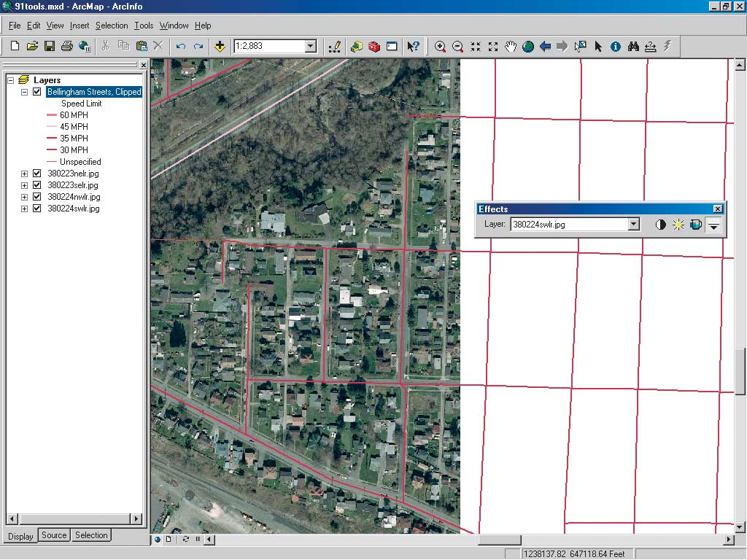
Task: Click the Save disk icon
Action: pos(50,47)
